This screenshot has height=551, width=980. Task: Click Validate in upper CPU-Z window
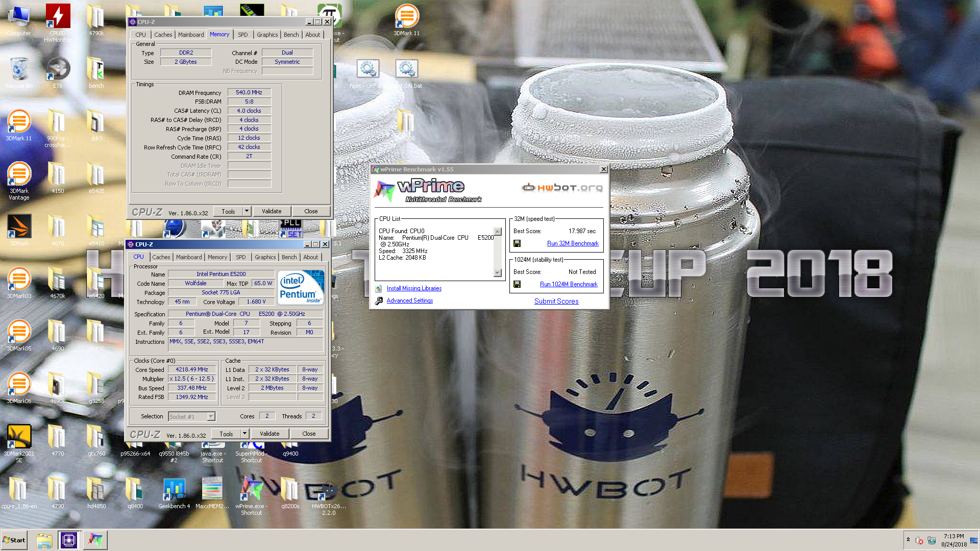coord(272,211)
